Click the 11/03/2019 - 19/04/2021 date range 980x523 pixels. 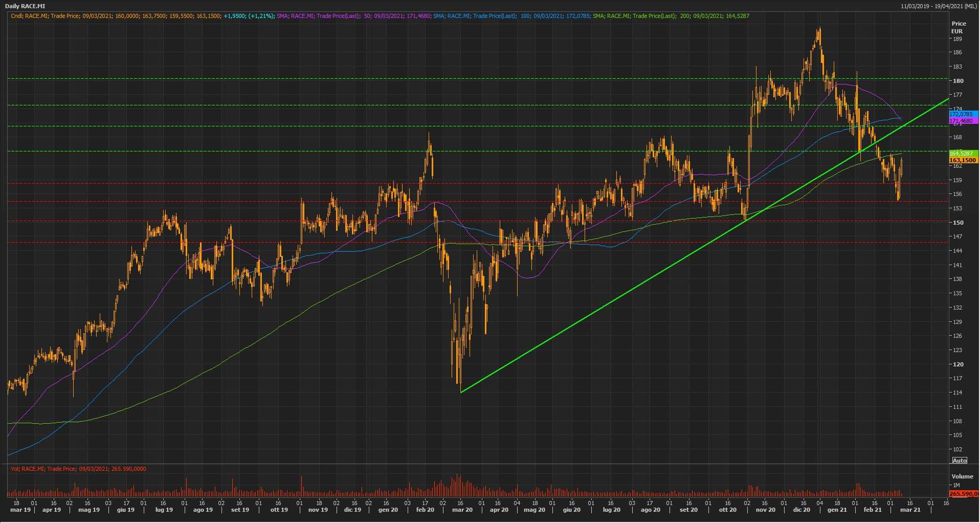pos(939,6)
